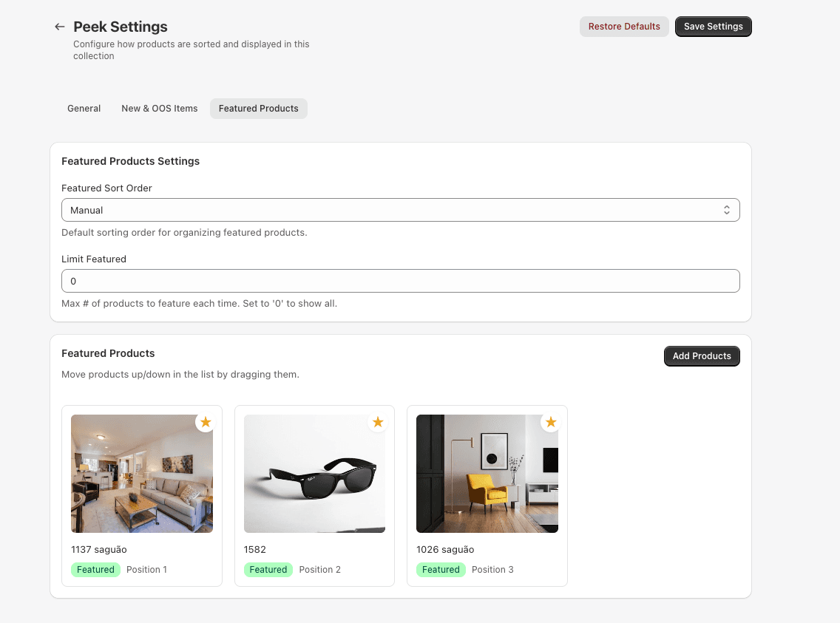Switch to the General tab
Screen dimensions: 840x623
coord(84,109)
